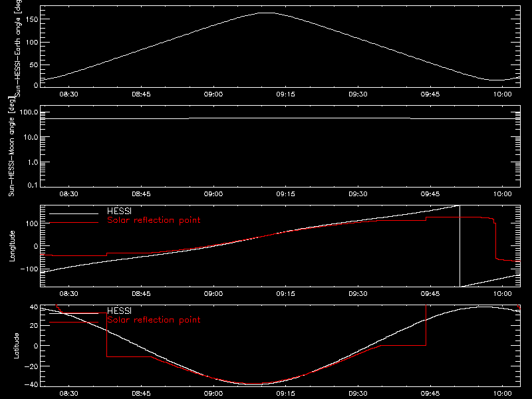Screen dimensions: 532x399
Task: Click Solar reflection point legend in Longitude plot
Action: click(154, 220)
